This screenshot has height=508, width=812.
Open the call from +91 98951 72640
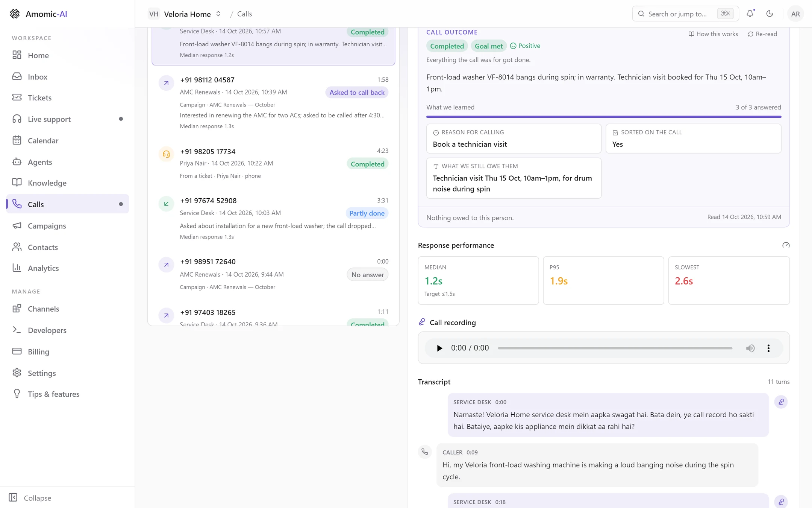273,274
